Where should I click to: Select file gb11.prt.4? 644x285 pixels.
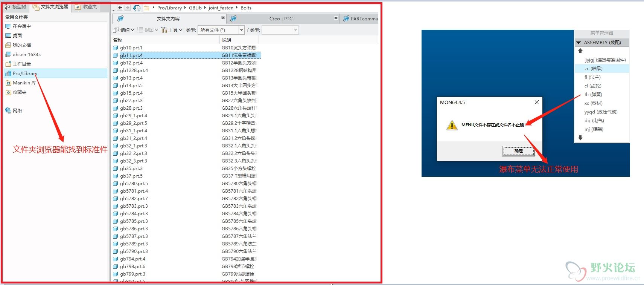tap(131, 55)
